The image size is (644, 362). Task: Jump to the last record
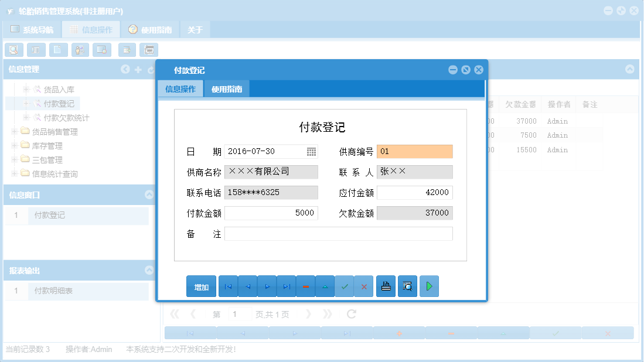(286, 286)
